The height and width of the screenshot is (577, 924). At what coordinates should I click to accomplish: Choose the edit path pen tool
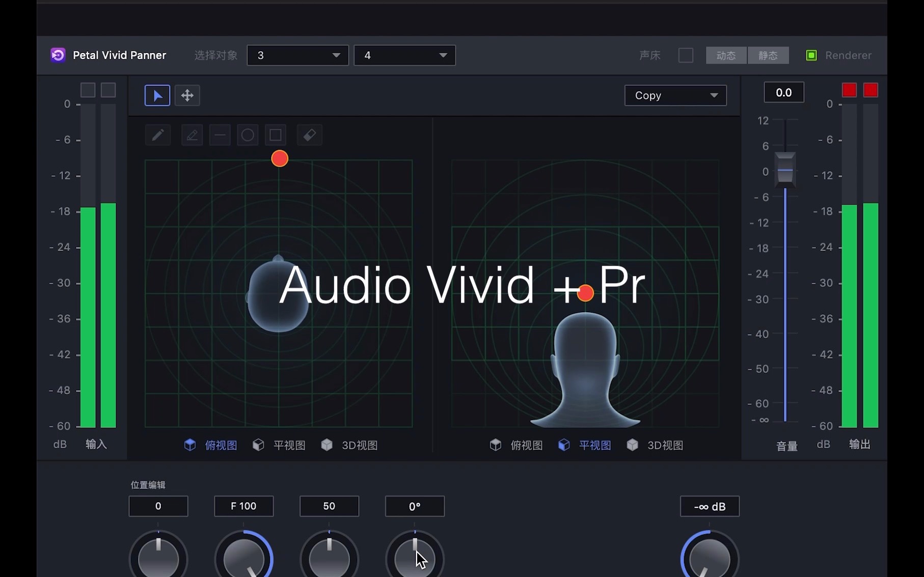(192, 135)
